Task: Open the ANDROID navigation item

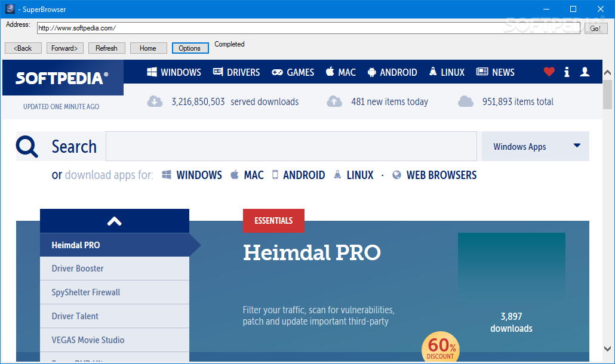Action: 392,72
